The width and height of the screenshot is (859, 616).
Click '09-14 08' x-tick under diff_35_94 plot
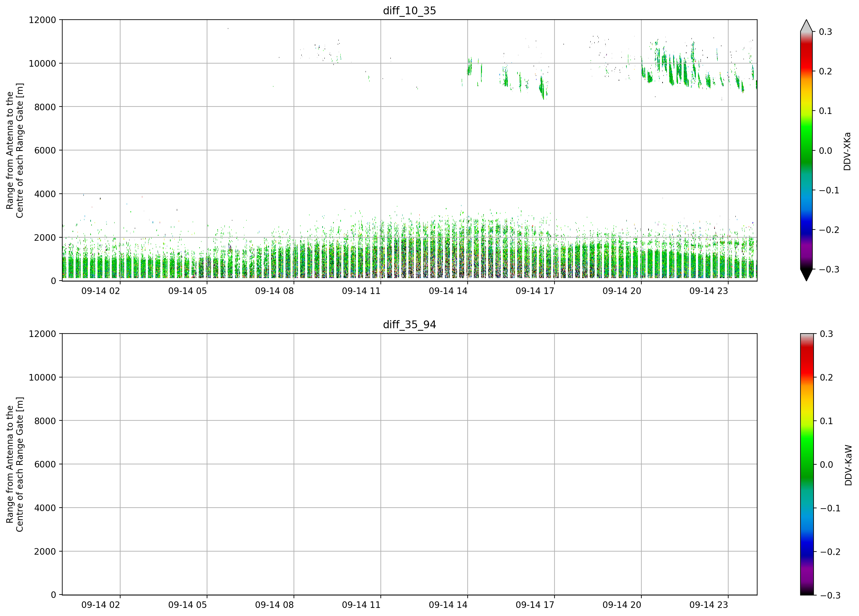point(274,605)
